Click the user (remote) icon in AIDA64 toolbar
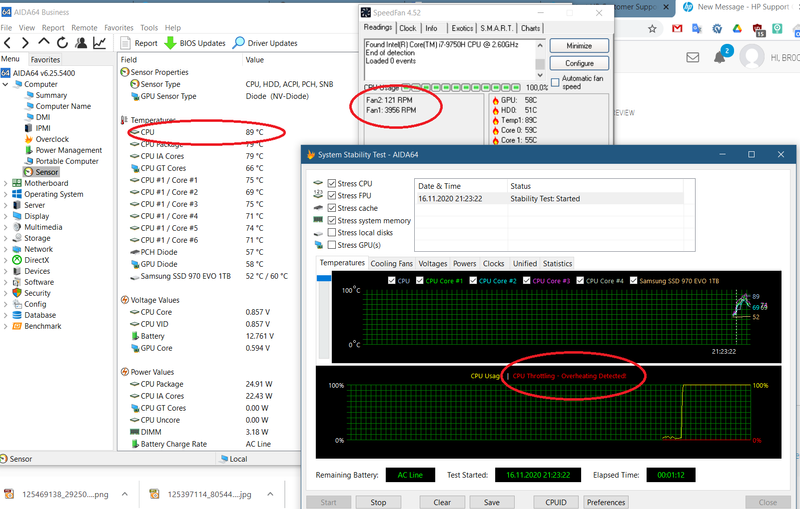Screen dimensions: 800x509 pyautogui.click(x=81, y=43)
